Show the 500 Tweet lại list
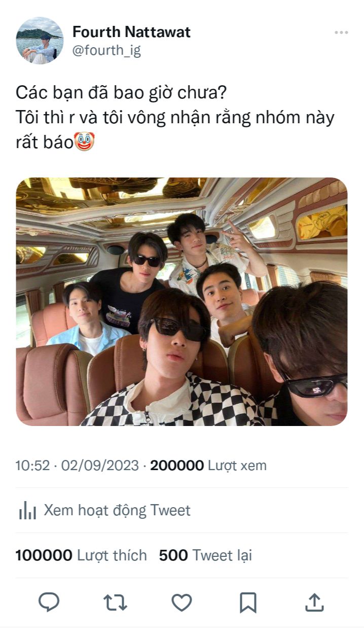Screen dimensions: 364x638 [x=205, y=555]
